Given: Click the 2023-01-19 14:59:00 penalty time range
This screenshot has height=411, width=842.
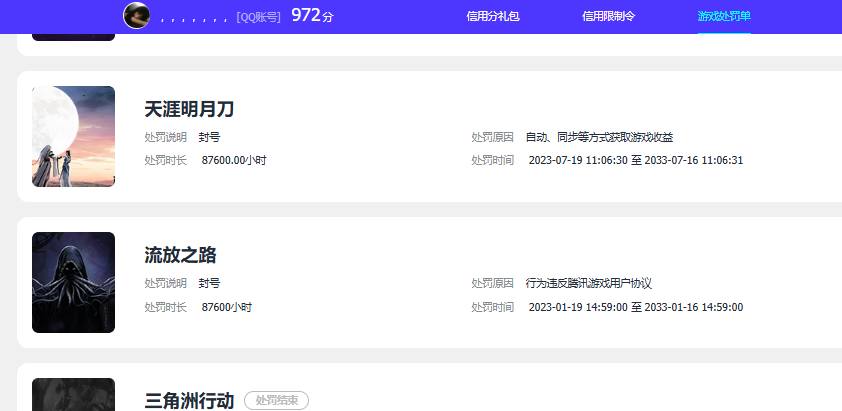Looking at the screenshot, I should coord(636,307).
